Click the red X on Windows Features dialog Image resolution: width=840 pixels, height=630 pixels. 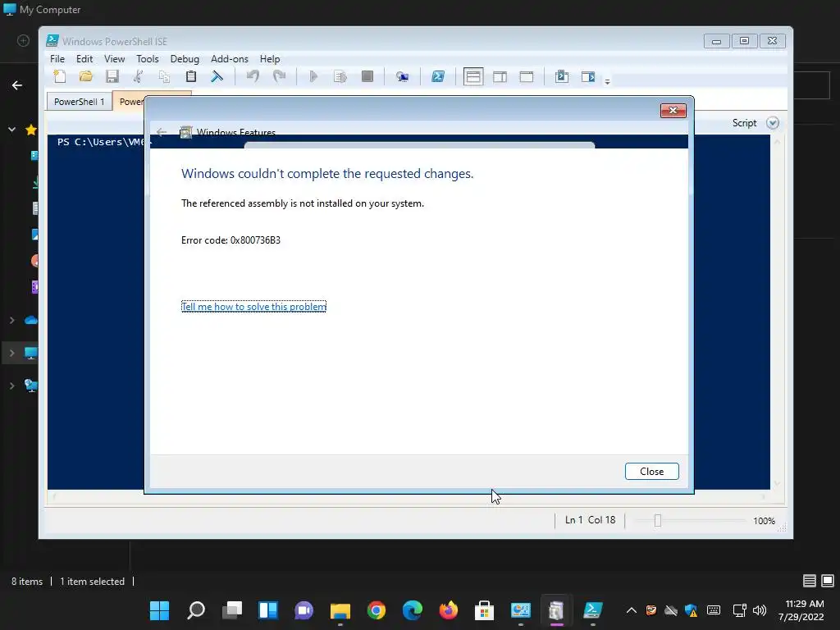[x=673, y=111]
